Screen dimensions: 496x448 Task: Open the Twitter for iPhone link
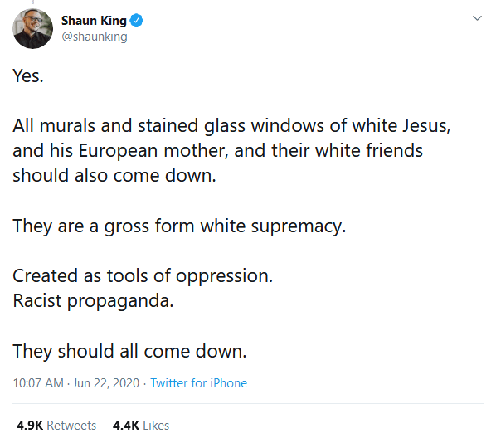(x=198, y=383)
